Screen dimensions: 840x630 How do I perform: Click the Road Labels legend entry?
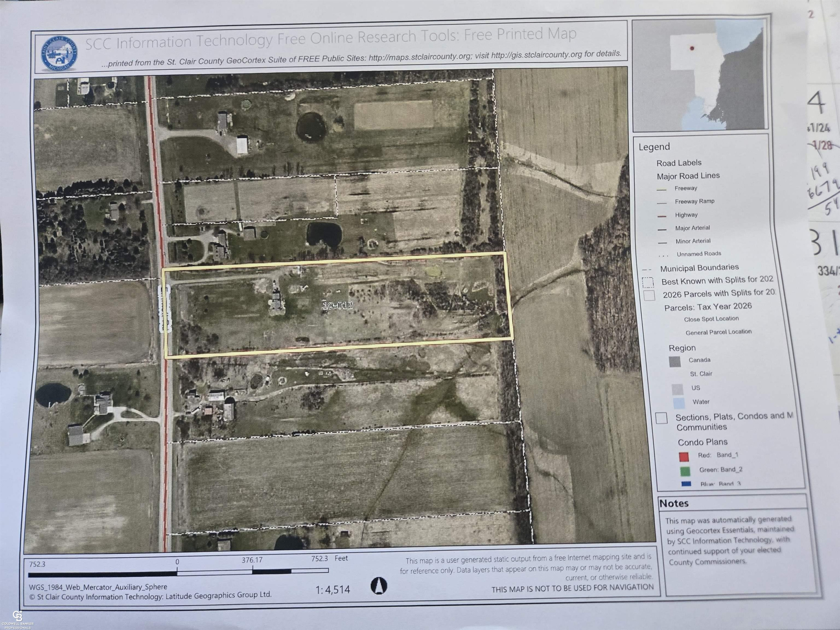679,163
